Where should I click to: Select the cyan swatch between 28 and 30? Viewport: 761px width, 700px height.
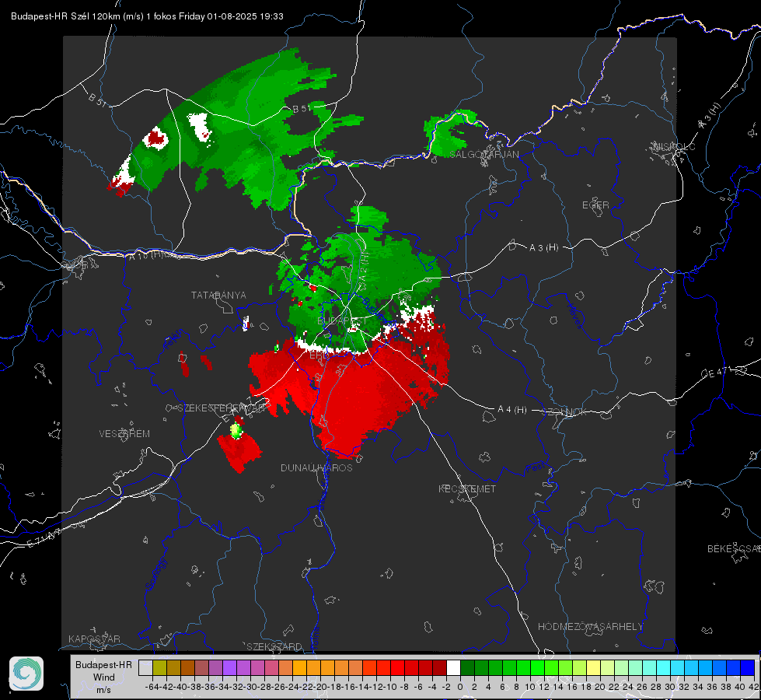(664, 668)
